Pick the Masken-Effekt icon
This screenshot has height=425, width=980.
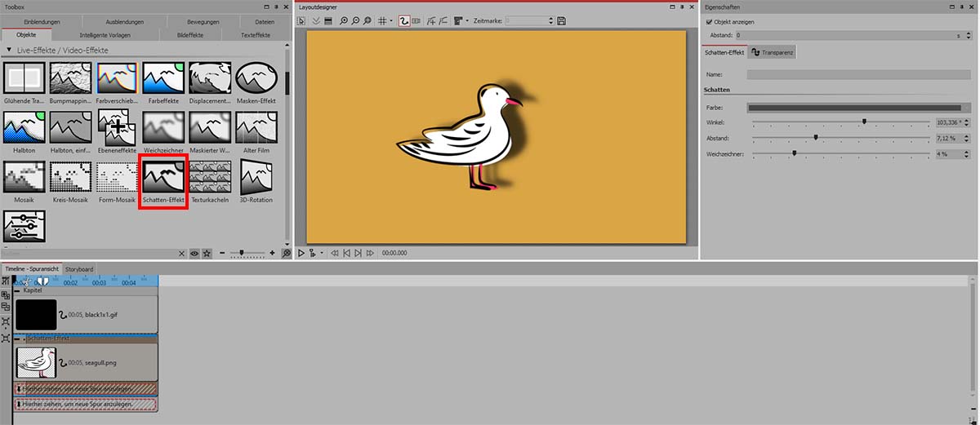(x=256, y=79)
